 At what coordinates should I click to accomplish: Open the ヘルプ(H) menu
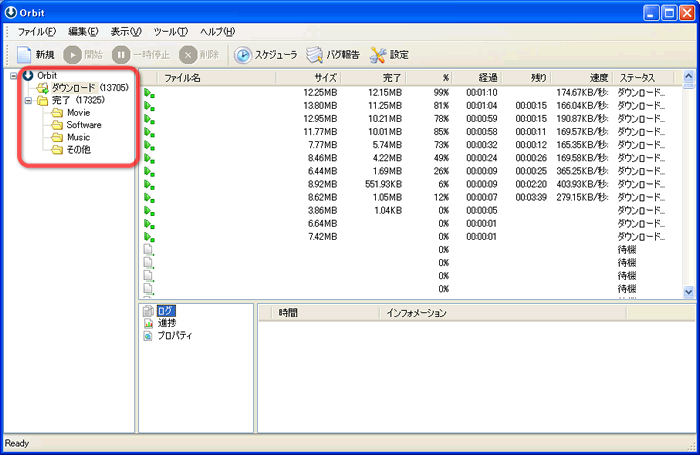[x=217, y=32]
